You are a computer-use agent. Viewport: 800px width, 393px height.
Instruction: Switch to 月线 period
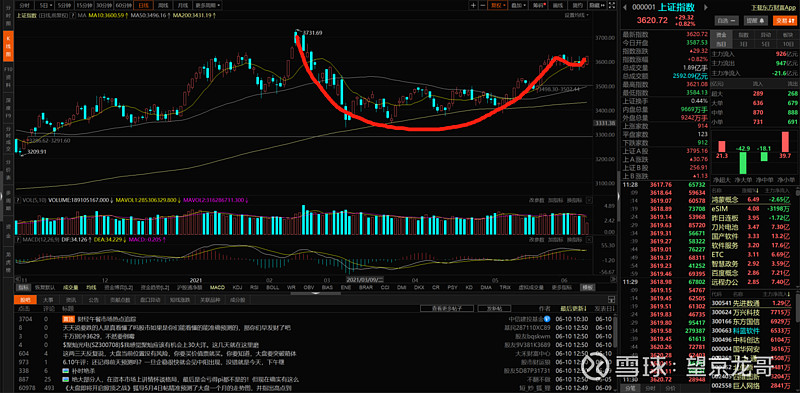[x=183, y=5]
